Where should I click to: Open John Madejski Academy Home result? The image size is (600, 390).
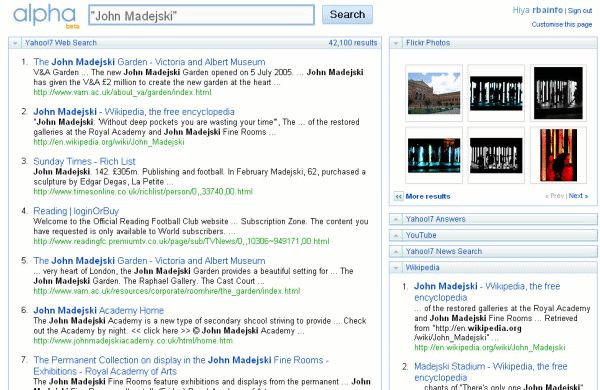click(x=98, y=310)
